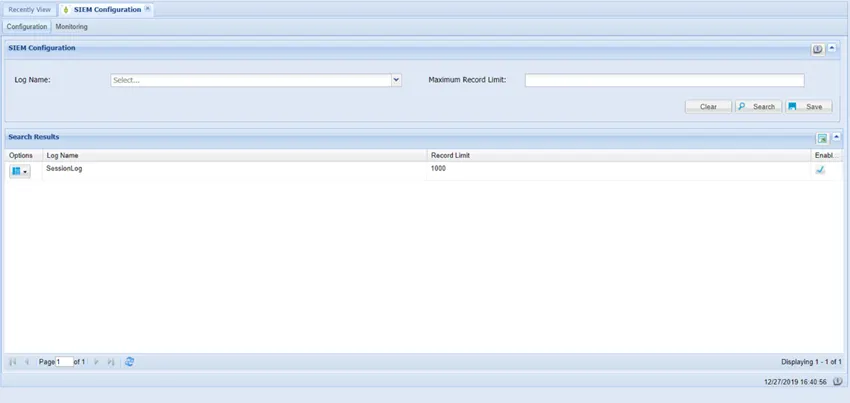850x403 pixels.
Task: Click the page number input box
Action: pos(65,362)
